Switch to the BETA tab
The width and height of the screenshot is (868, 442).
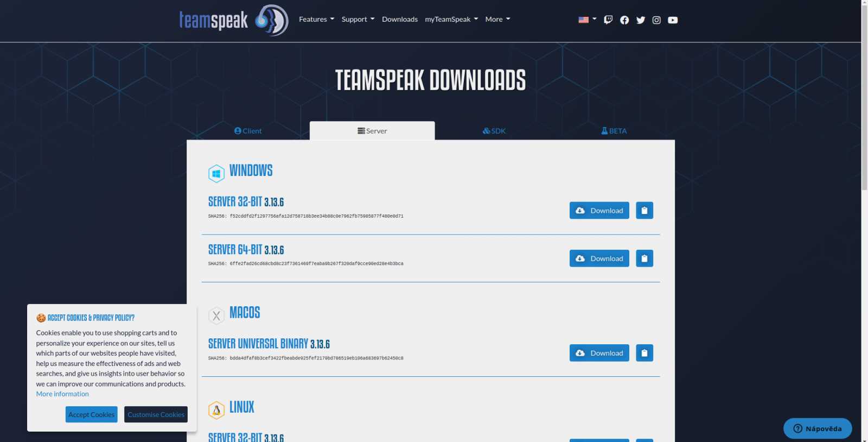point(614,131)
